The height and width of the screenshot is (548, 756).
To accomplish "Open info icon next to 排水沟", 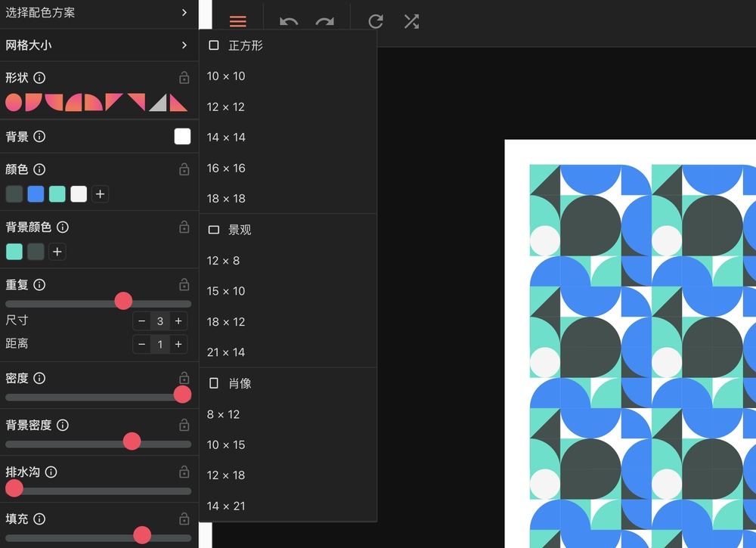I will click(x=51, y=472).
